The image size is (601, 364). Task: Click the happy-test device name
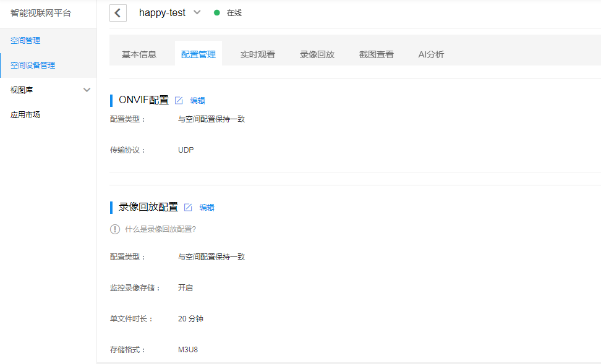tap(162, 12)
